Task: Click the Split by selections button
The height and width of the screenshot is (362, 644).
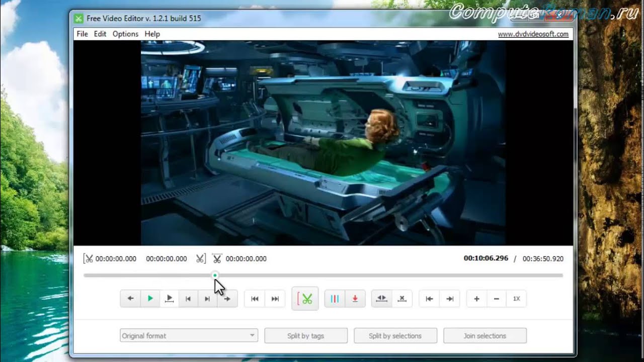Action: (x=395, y=335)
